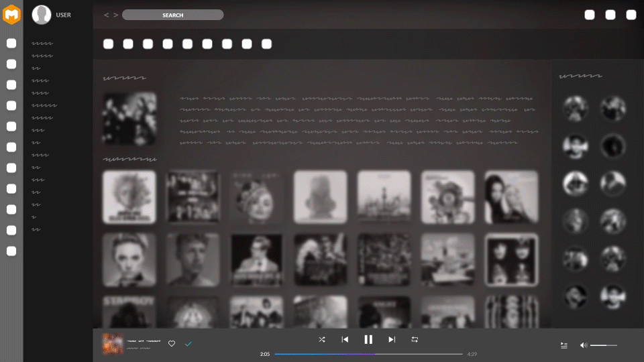
Task: Toggle shuffle playback
Action: point(322,339)
